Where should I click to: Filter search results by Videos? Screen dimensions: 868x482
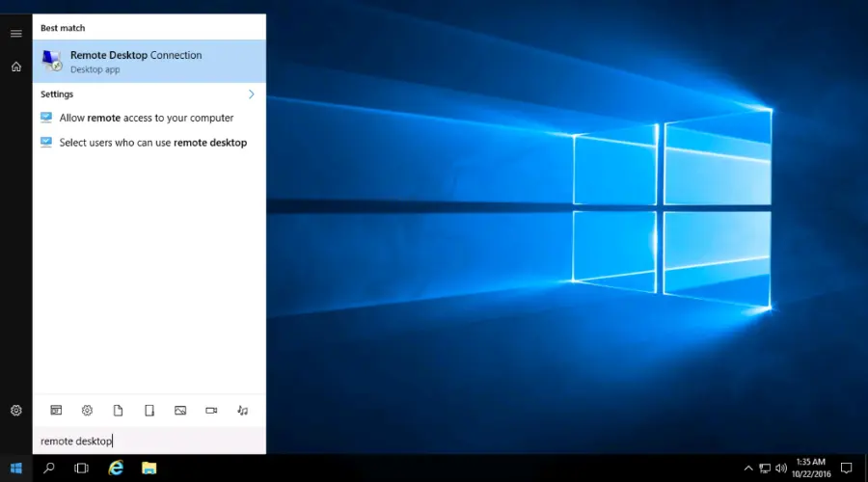tap(211, 411)
